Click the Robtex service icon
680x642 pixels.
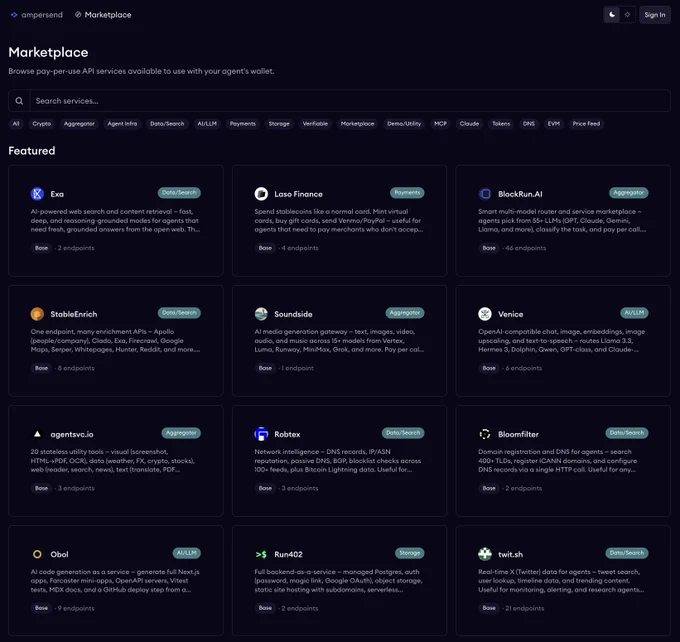[x=261, y=434]
